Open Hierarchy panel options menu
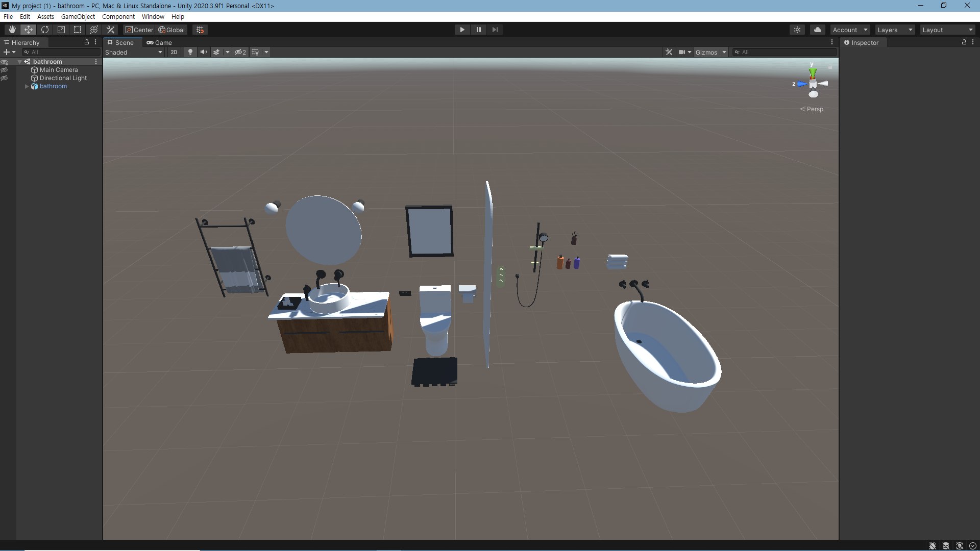Image resolution: width=980 pixels, height=551 pixels. coord(95,42)
